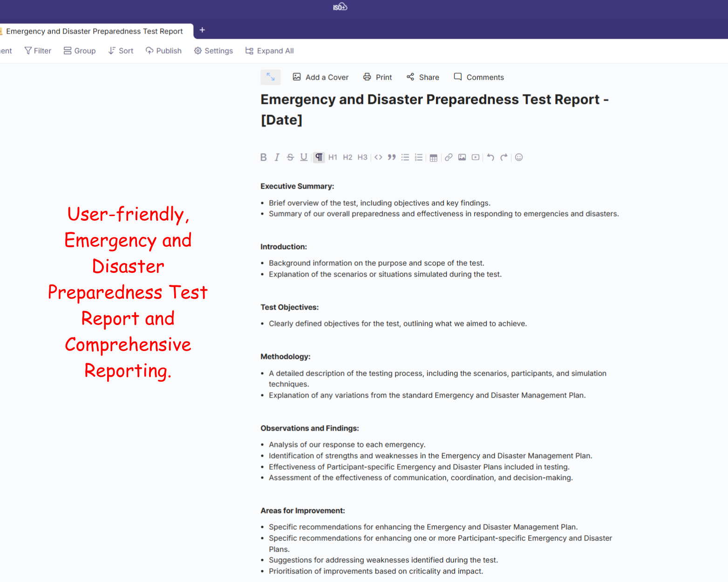
Task: Insert a code block
Action: point(378,157)
